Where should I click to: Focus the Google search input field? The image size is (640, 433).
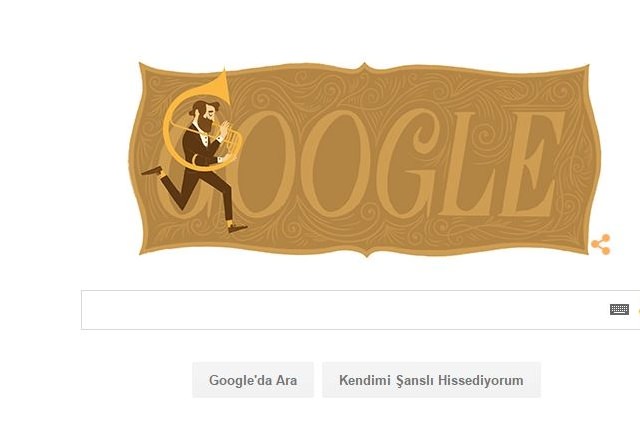[x=343, y=310]
